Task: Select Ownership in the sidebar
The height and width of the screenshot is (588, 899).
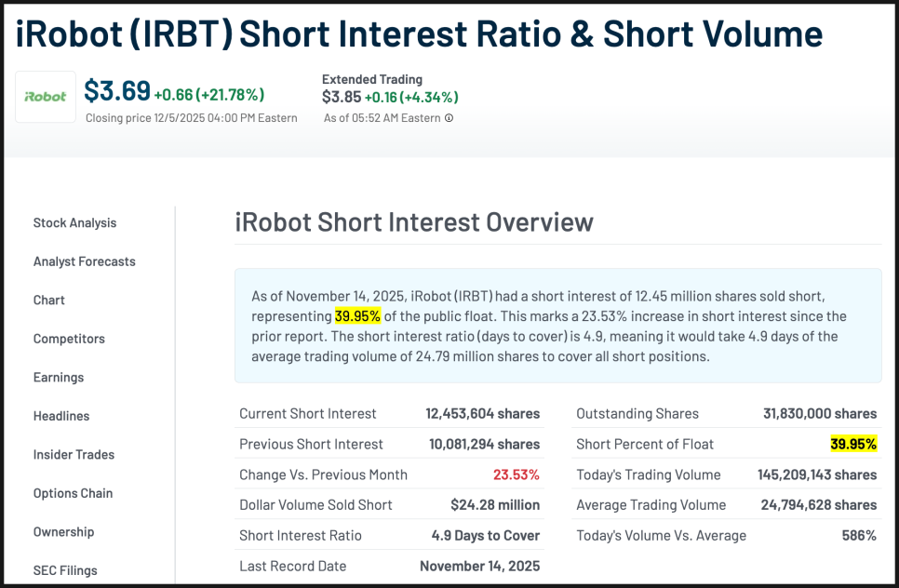Action: pyautogui.click(x=63, y=532)
